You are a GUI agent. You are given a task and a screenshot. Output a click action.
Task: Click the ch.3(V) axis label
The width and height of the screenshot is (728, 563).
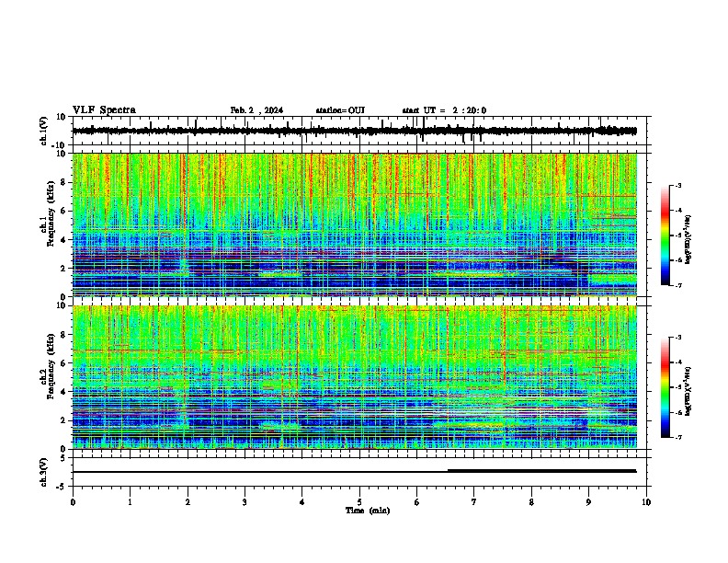click(44, 472)
